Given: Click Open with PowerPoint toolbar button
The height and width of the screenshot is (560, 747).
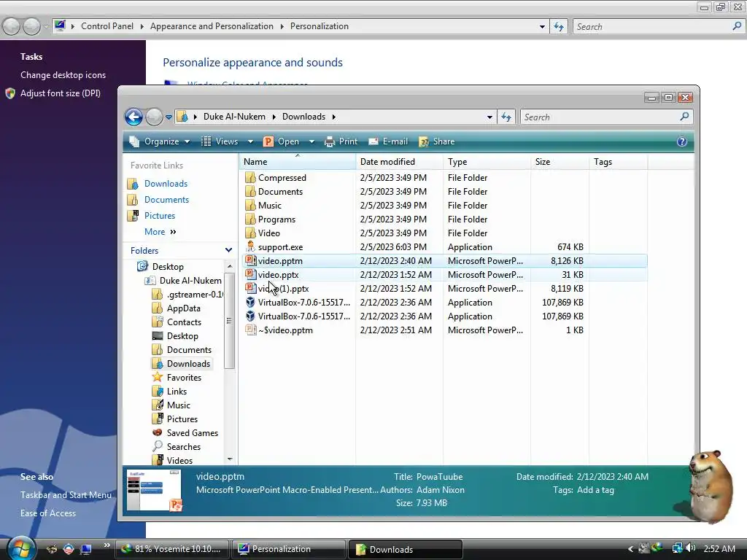Looking at the screenshot, I should point(282,141).
